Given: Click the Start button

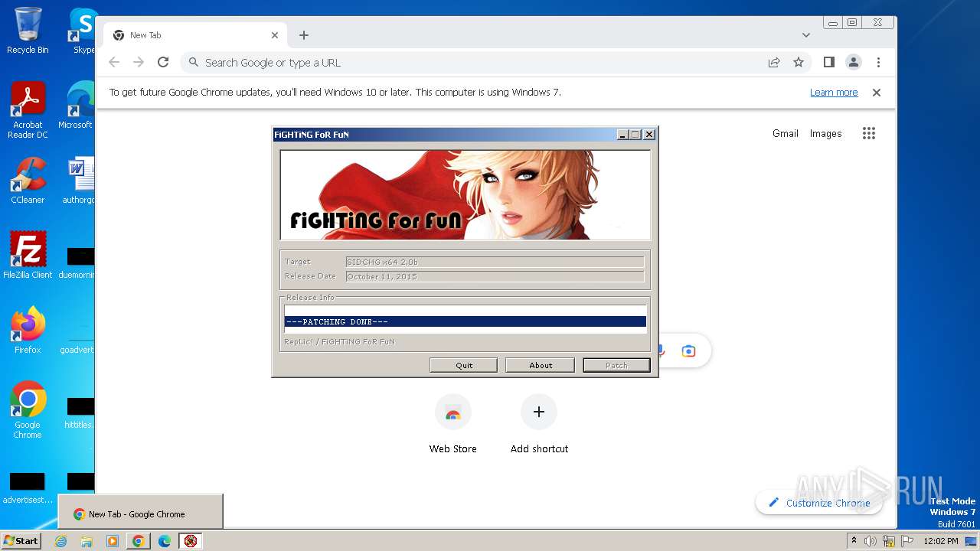Looking at the screenshot, I should click(21, 540).
